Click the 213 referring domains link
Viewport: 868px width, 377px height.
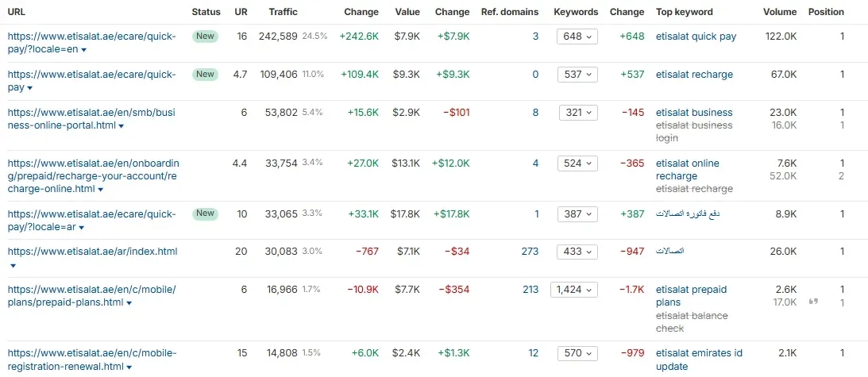click(530, 290)
